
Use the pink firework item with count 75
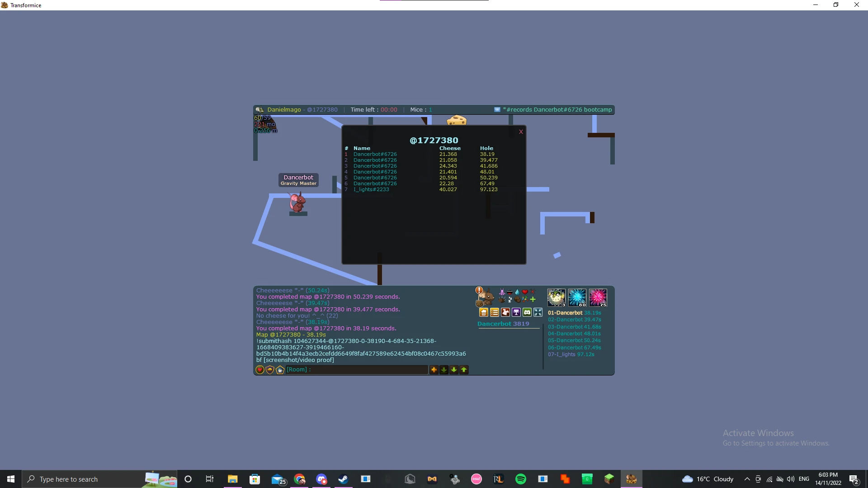point(598,298)
